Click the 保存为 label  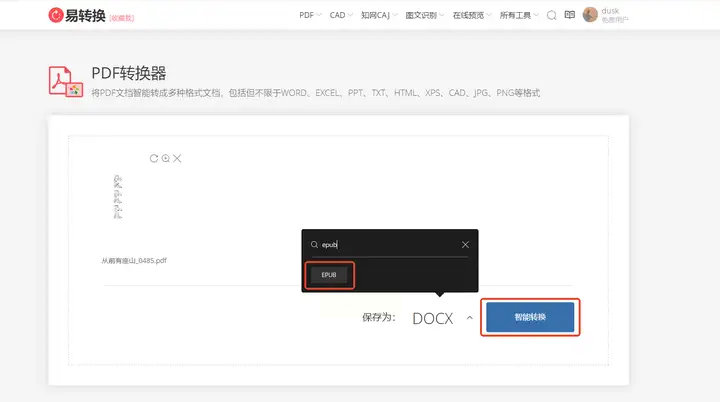pyautogui.click(x=378, y=317)
